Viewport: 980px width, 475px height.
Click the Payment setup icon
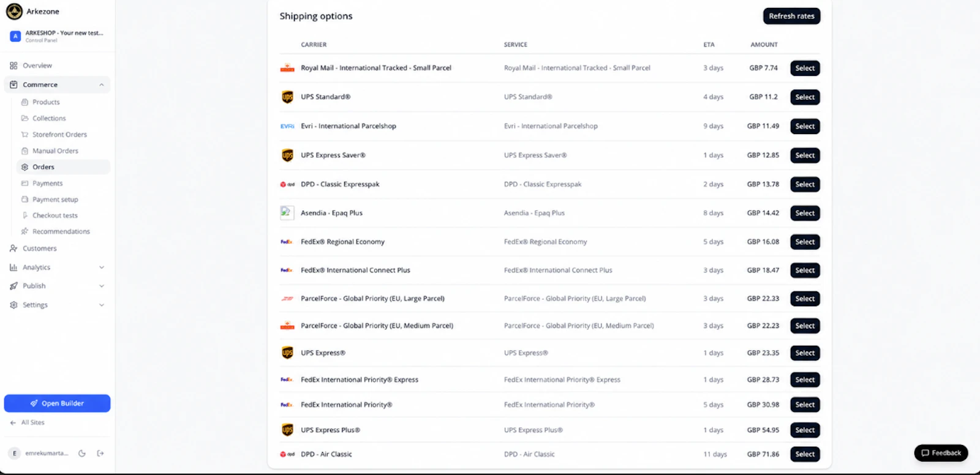pyautogui.click(x=25, y=200)
